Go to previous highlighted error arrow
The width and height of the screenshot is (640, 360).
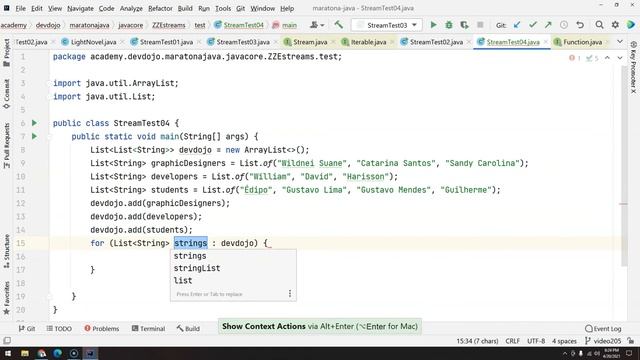[x=607, y=58]
